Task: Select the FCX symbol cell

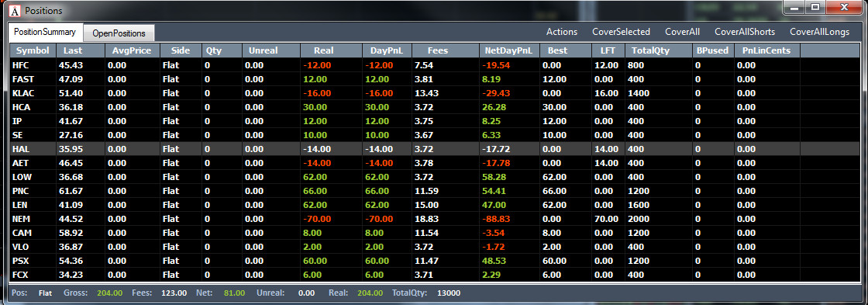Action: click(x=33, y=274)
